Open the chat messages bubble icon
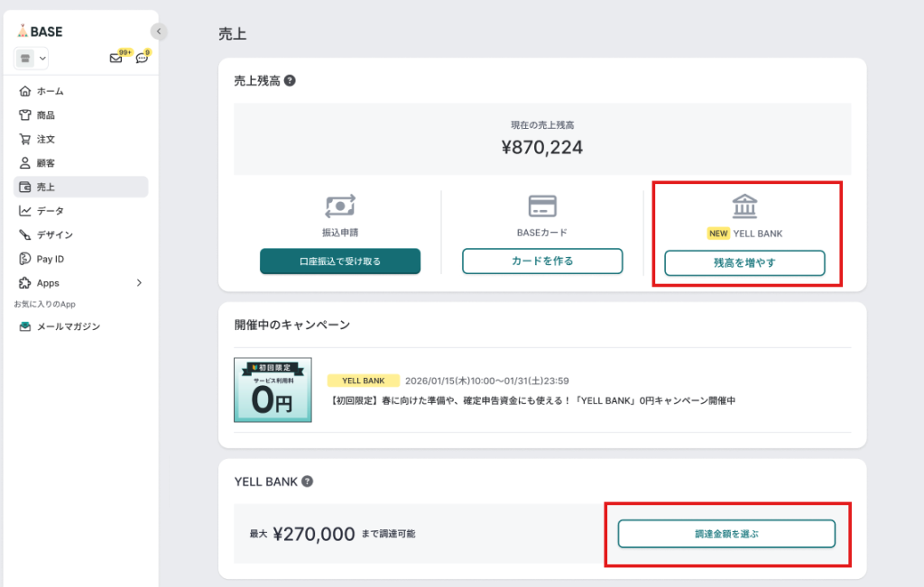 tap(142, 59)
